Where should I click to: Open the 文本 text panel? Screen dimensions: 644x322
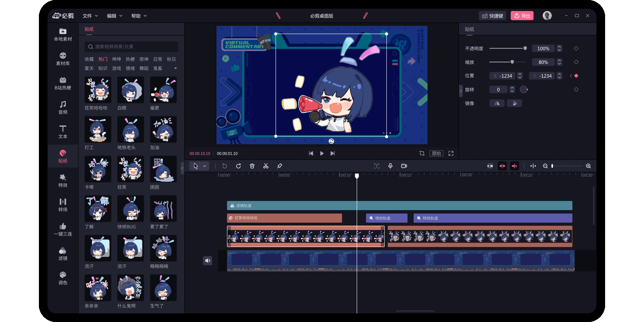click(x=63, y=132)
